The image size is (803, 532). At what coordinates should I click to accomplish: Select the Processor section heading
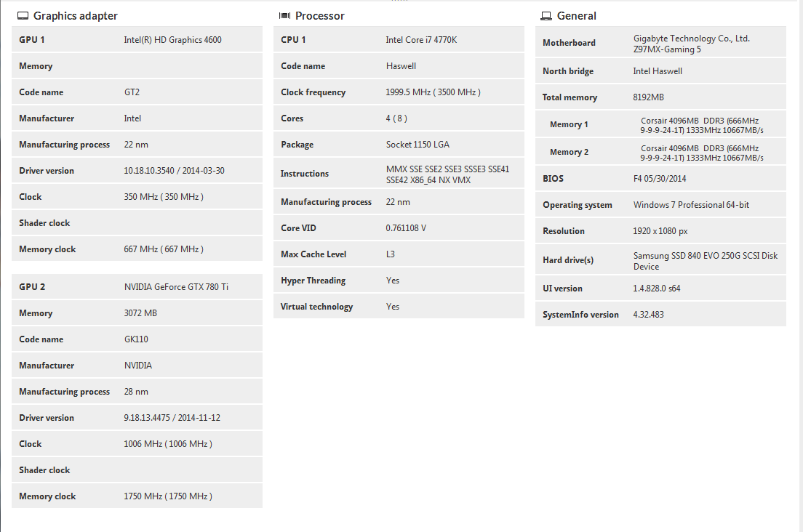click(x=320, y=16)
